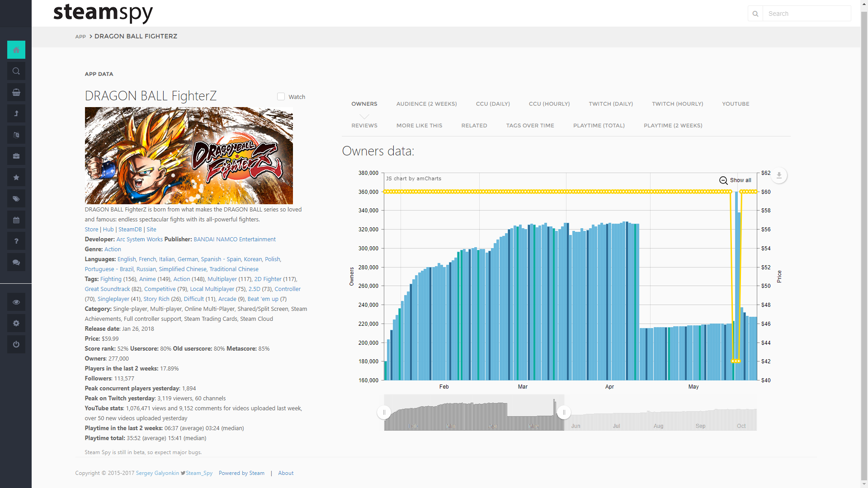Toggle the Watch checkbox

pos(281,97)
